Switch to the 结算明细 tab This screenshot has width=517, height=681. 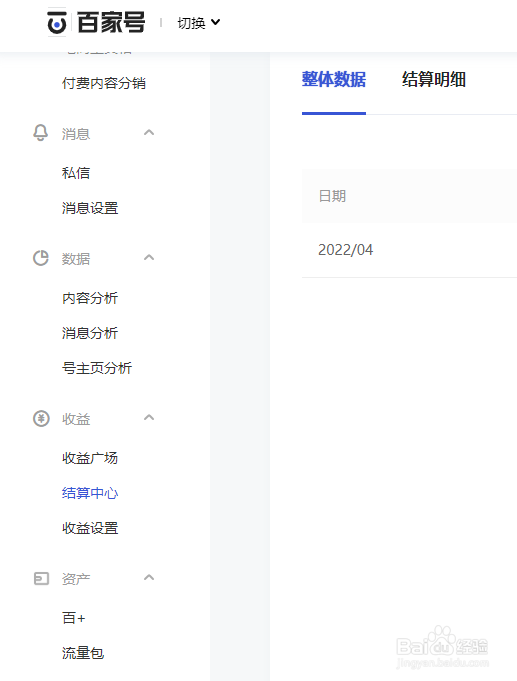pos(434,79)
